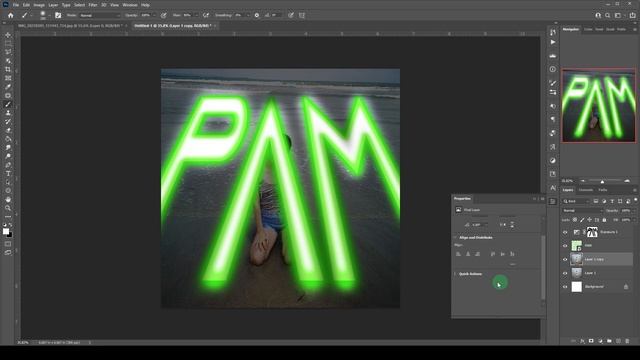Select the Eraser tool
The height and width of the screenshot is (360, 640).
(x=8, y=130)
